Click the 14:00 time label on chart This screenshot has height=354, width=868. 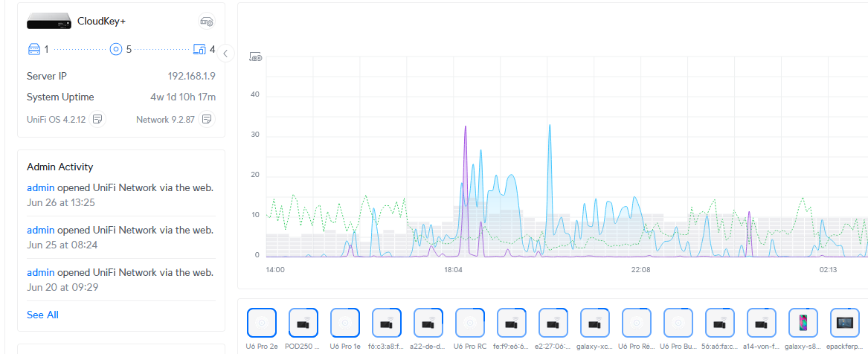[275, 270]
